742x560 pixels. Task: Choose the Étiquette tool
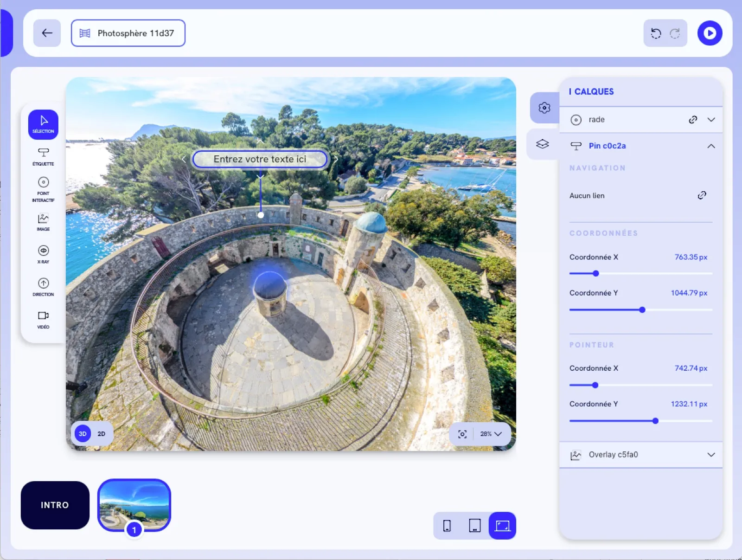coord(43,157)
